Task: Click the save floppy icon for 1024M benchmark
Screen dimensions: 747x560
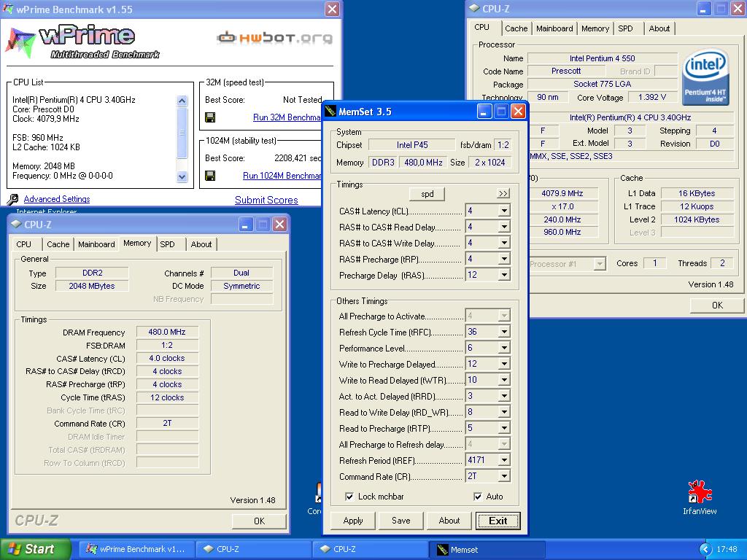Action: click(x=210, y=176)
